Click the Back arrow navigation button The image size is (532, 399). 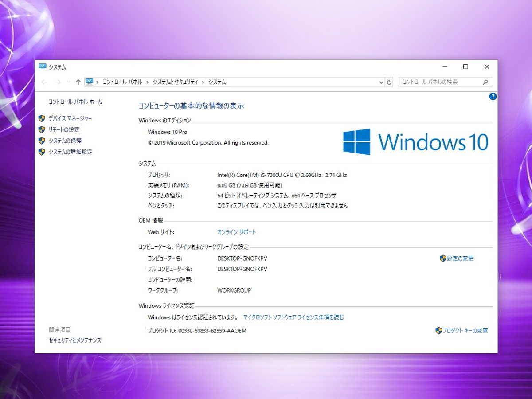tap(44, 82)
